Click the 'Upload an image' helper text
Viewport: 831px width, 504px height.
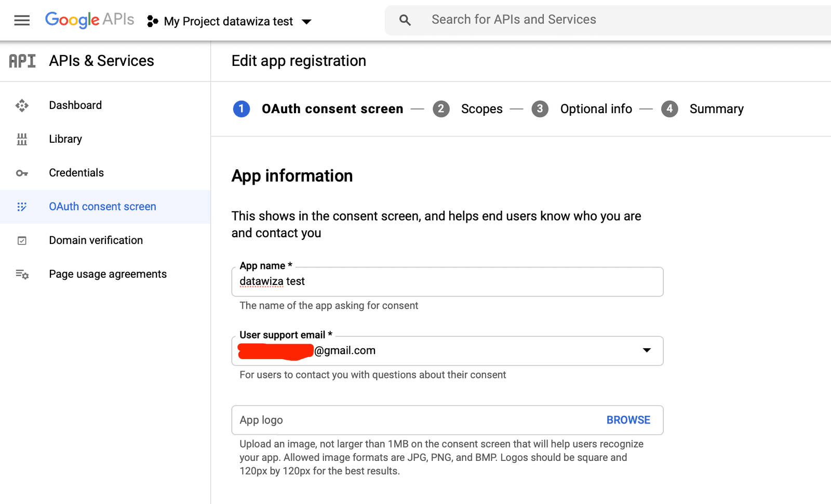click(441, 457)
